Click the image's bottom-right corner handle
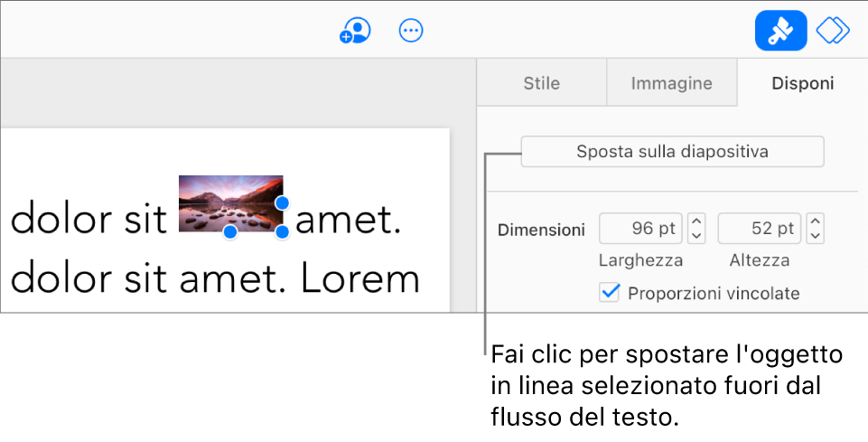The image size is (868, 442). 282,232
